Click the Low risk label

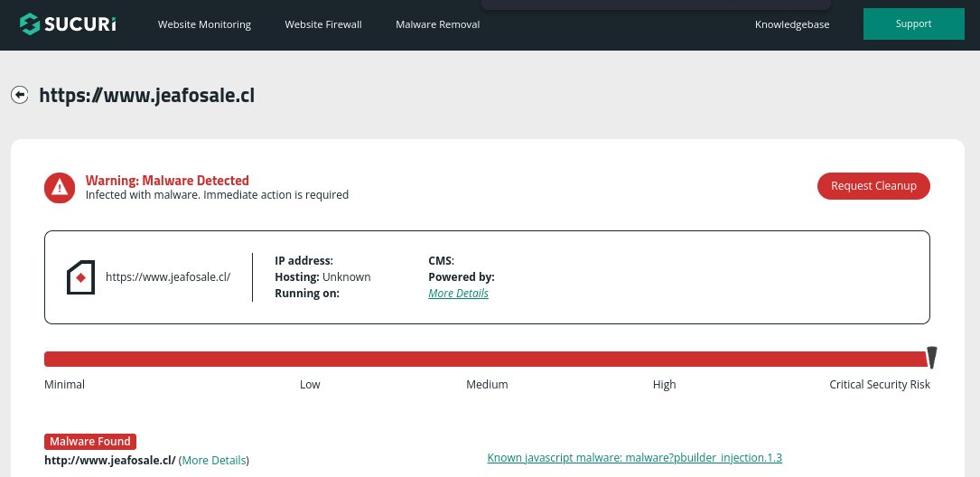pyautogui.click(x=310, y=385)
